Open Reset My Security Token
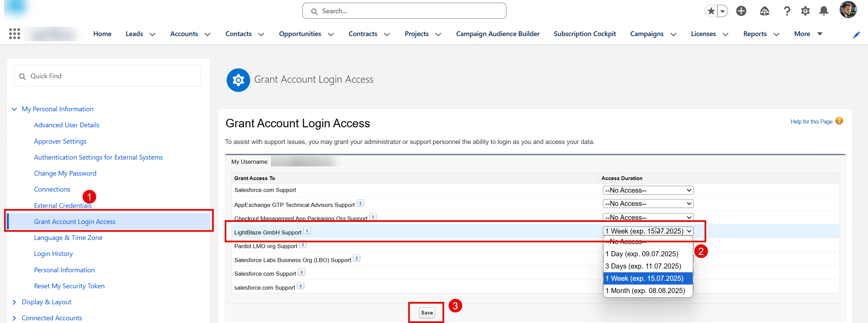Screen dimensions: 868x323 click(x=69, y=286)
